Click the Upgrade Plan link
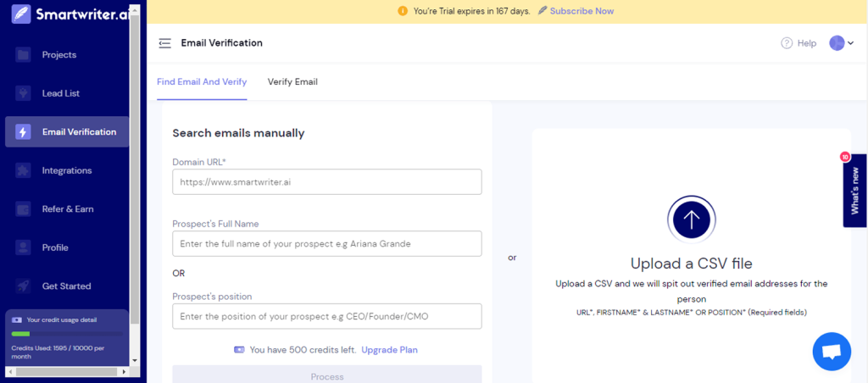This screenshot has height=383, width=868. click(389, 350)
